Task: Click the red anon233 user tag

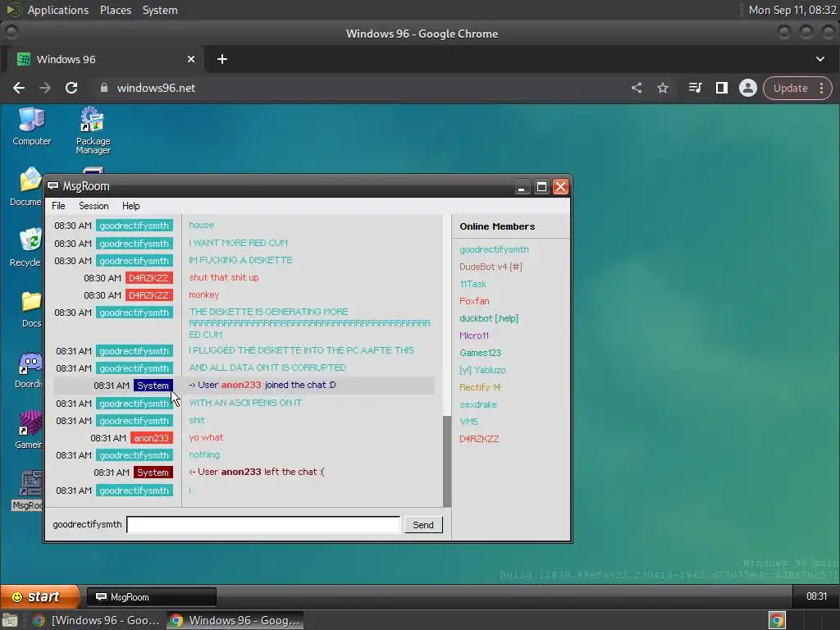Action: (x=151, y=438)
